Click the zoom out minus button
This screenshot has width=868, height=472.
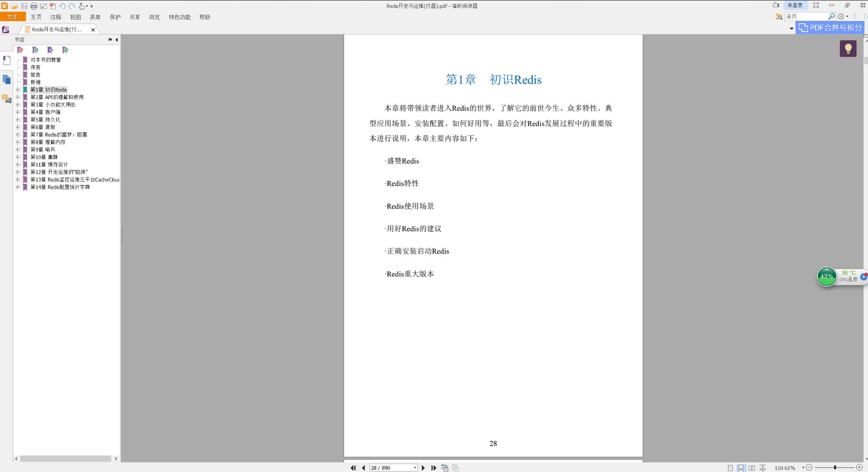809,468
